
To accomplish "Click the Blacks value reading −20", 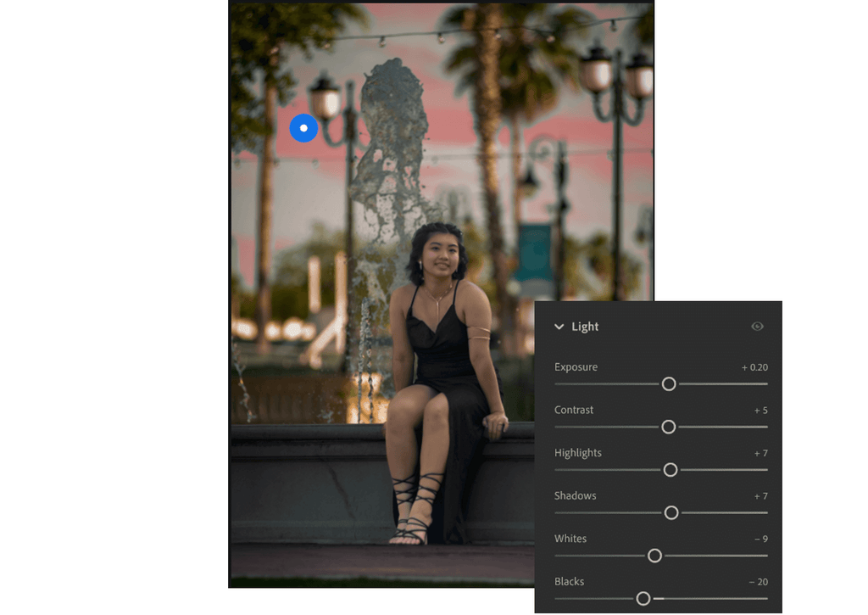I will point(759,581).
